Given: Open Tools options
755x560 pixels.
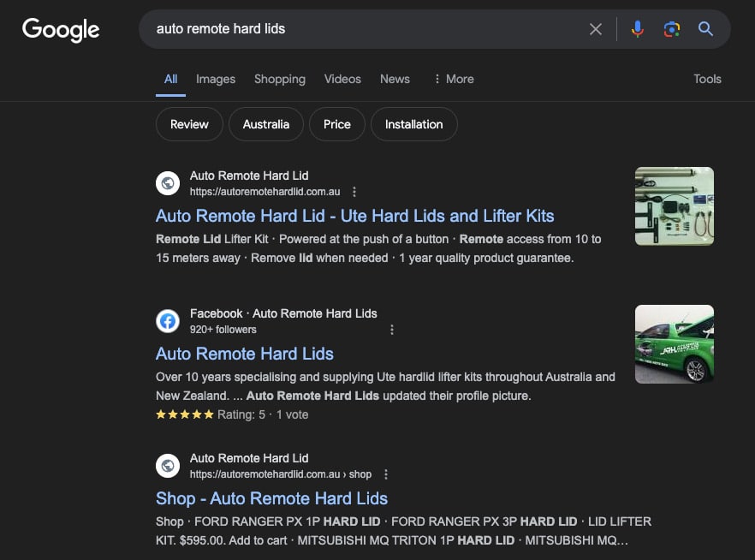Looking at the screenshot, I should (707, 79).
